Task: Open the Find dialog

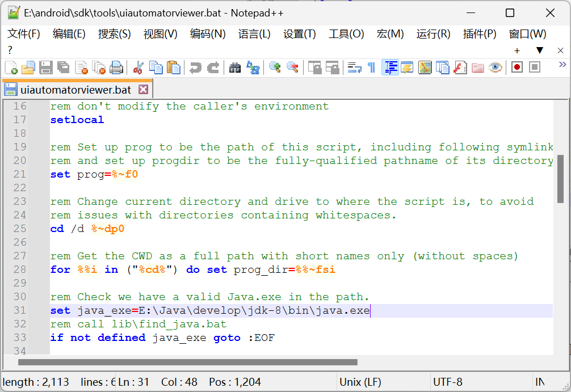Action: point(234,67)
